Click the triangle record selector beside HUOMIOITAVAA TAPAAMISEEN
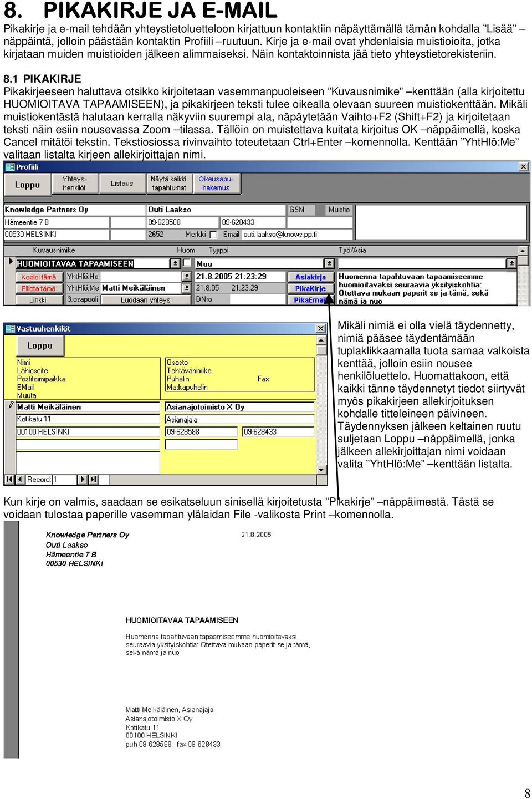 [10, 262]
